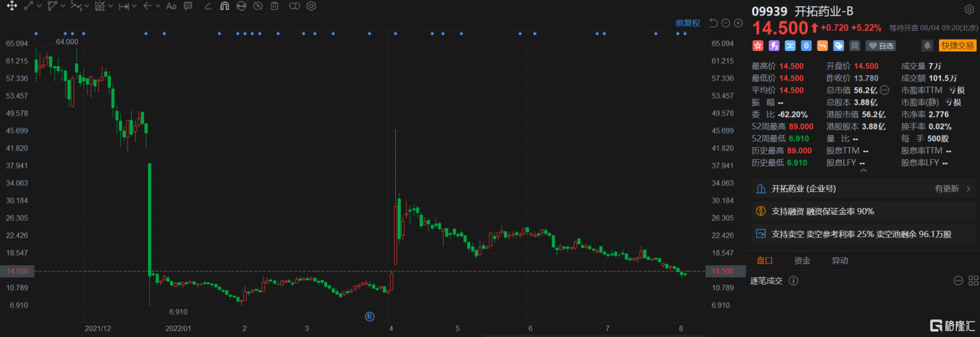Select the move/crosshair cursor tool
Viewport: 980px width, 337px height.
click(11, 6)
